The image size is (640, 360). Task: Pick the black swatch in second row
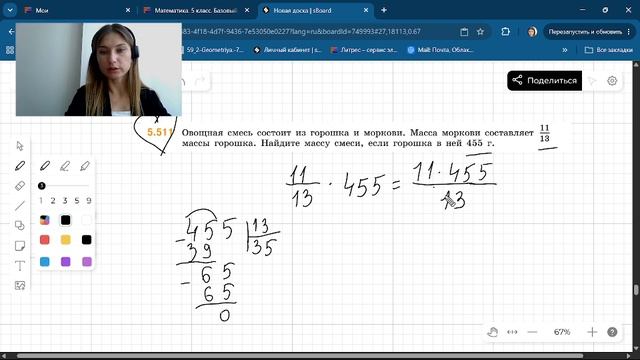point(86,240)
